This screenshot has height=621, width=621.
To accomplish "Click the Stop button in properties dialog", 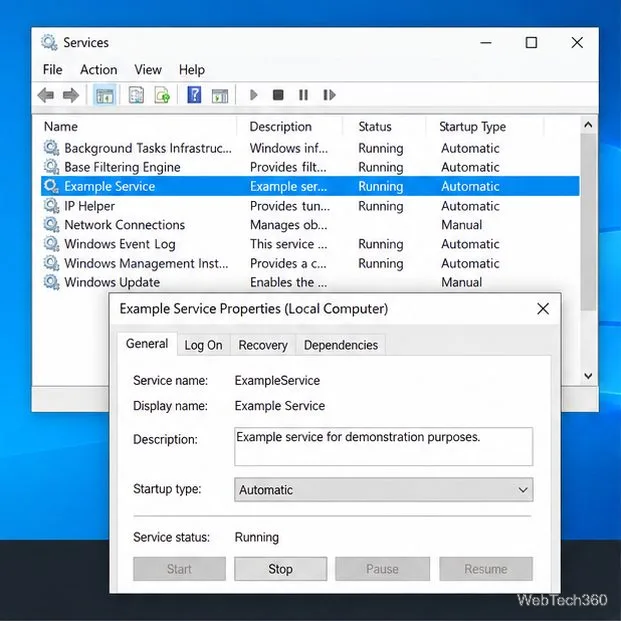I will click(280, 569).
